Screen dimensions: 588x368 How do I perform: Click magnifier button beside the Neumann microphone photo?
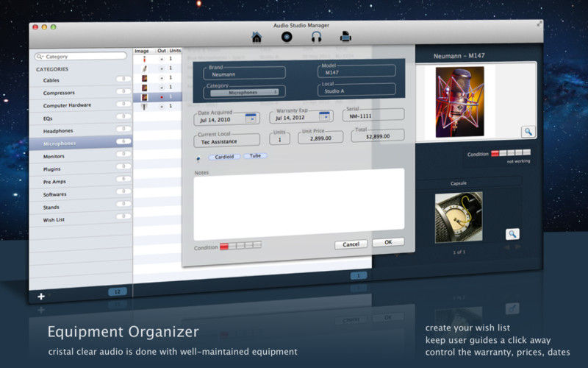pyautogui.click(x=528, y=132)
